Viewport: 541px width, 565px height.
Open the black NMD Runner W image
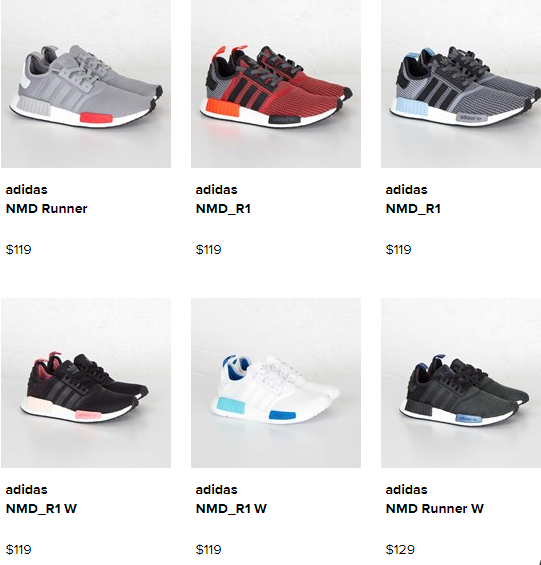pos(461,383)
